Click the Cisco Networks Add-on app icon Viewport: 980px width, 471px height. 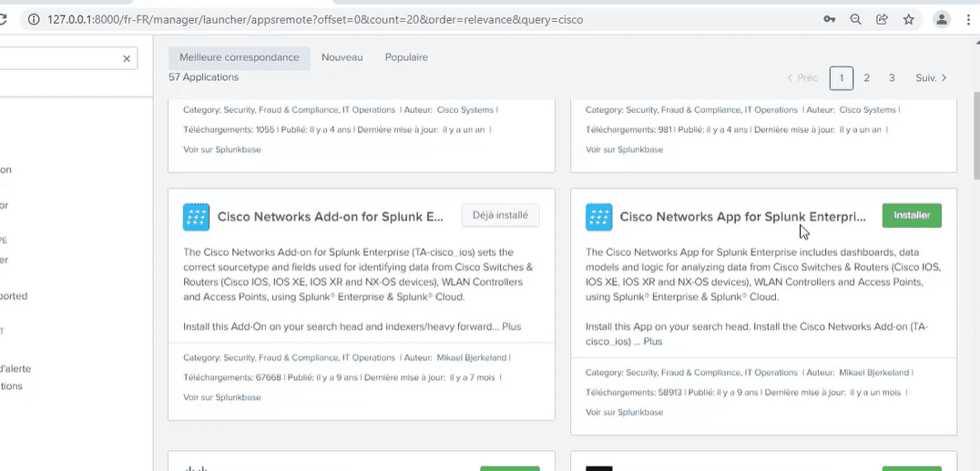point(196,217)
